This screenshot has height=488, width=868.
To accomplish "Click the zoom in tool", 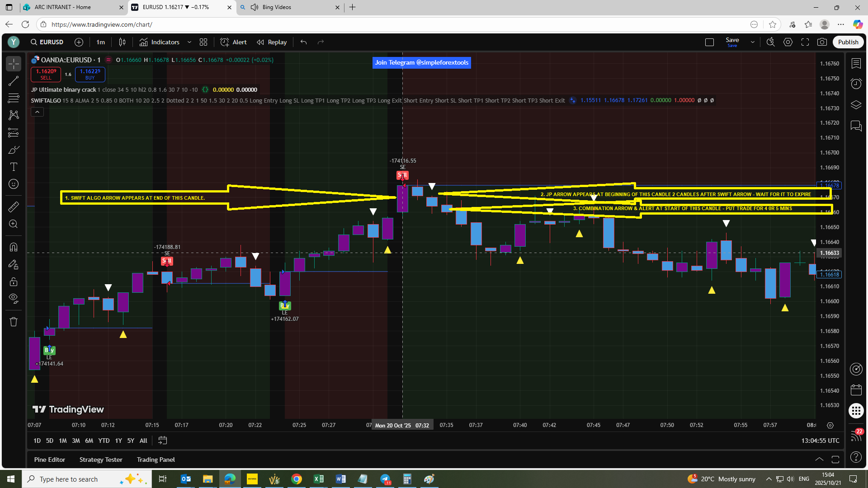I will coord(14,224).
